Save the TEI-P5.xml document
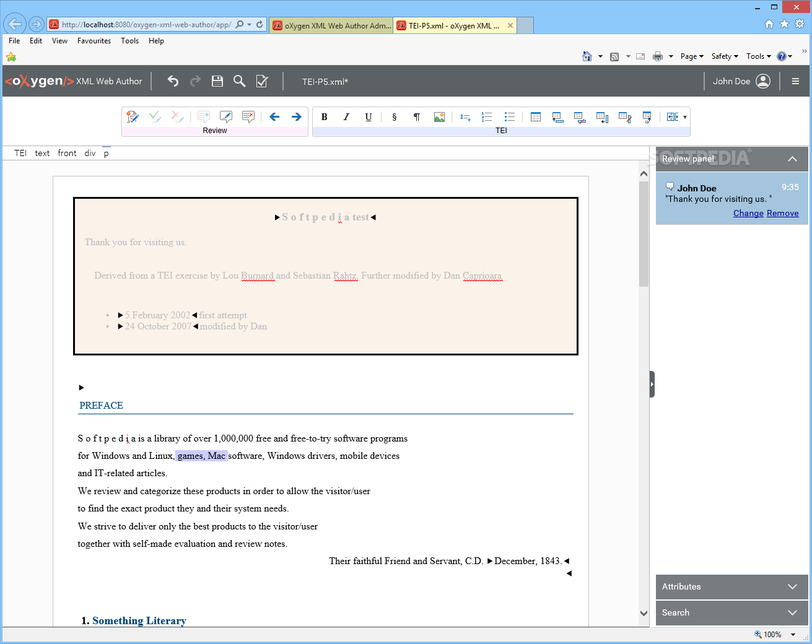 (x=217, y=81)
